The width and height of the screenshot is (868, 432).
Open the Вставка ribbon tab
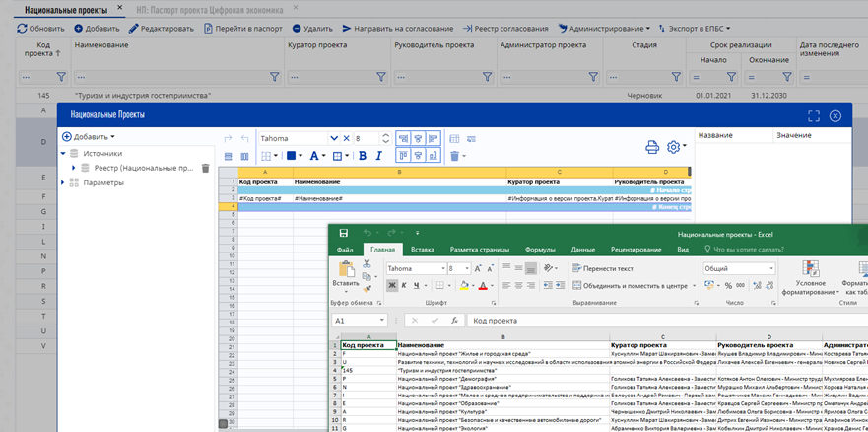click(x=422, y=251)
